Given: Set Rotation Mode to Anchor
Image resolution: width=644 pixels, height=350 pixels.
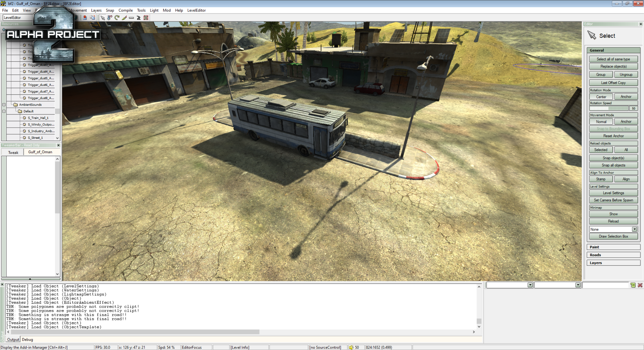Looking at the screenshot, I should click(x=626, y=97).
